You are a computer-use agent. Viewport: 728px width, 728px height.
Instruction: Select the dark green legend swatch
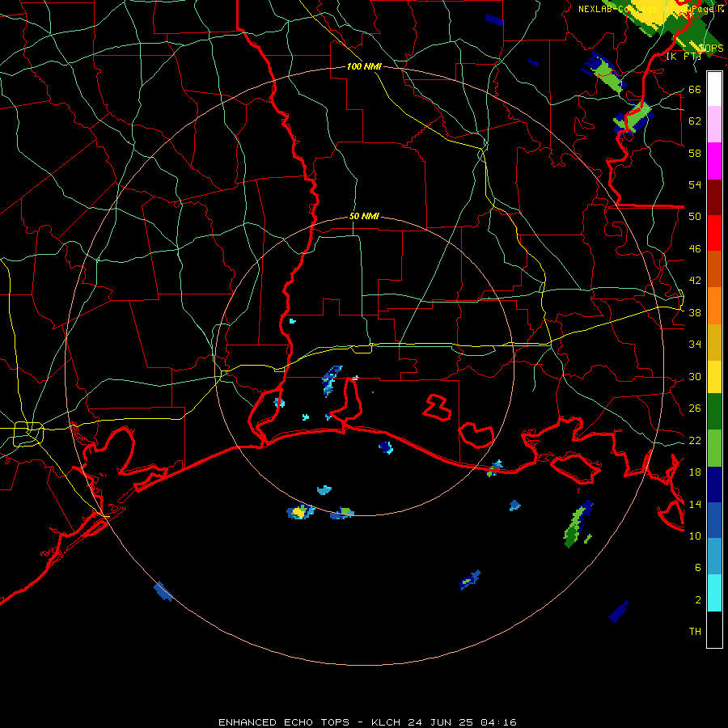pos(714,412)
